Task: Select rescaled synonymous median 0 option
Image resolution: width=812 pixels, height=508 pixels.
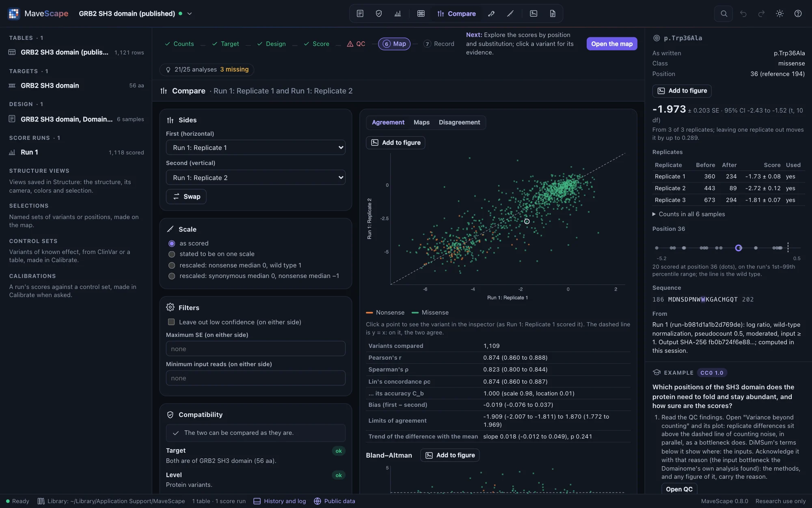Action: pos(172,276)
